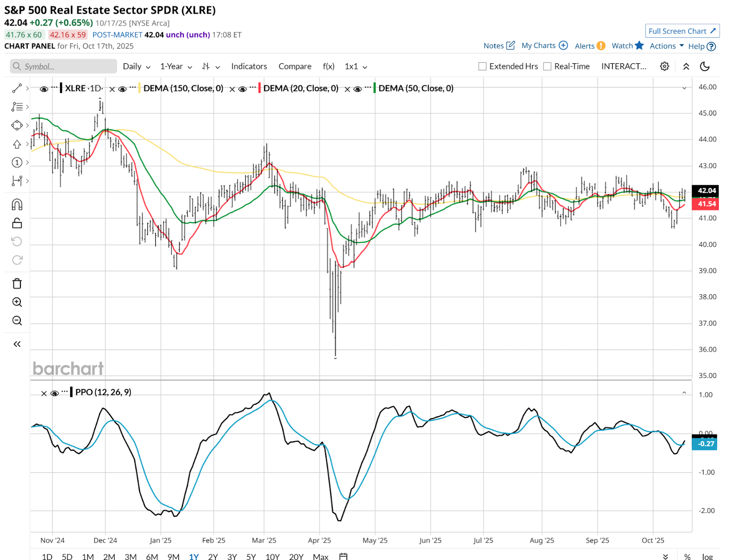Enable the Real-Time checkbox
The width and height of the screenshot is (739, 560).
coord(547,67)
